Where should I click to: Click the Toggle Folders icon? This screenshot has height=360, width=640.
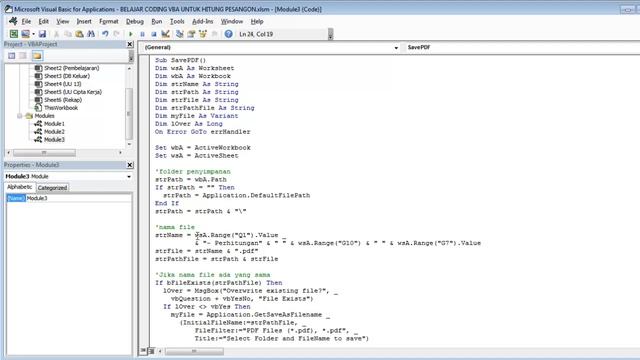click(x=37, y=56)
